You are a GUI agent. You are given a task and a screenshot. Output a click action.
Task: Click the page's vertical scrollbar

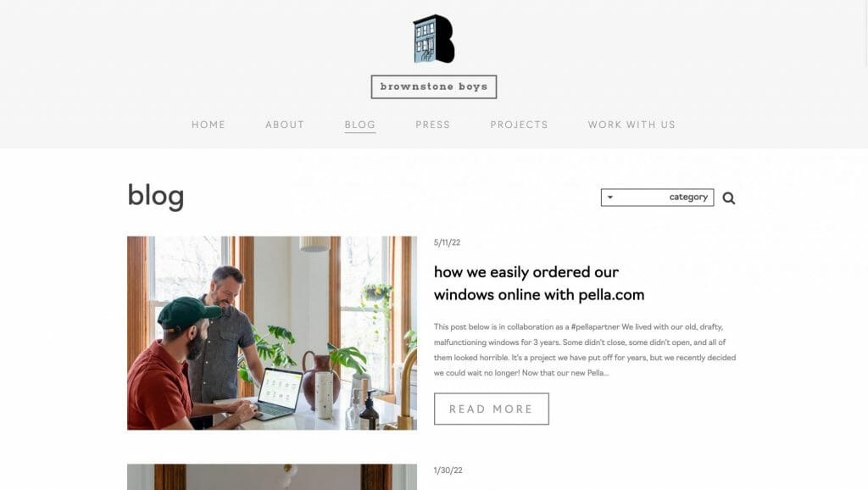(x=864, y=245)
